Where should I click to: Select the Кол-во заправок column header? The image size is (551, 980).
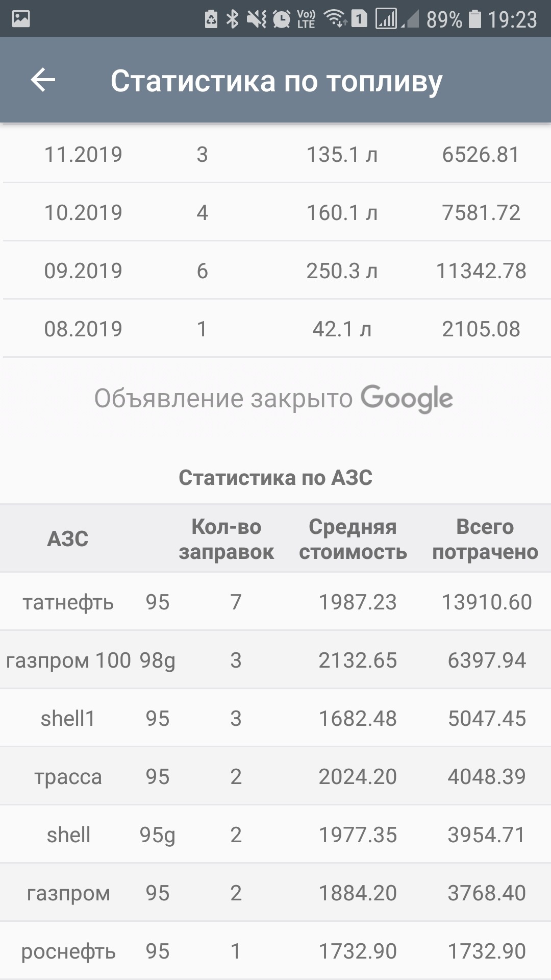tap(226, 538)
